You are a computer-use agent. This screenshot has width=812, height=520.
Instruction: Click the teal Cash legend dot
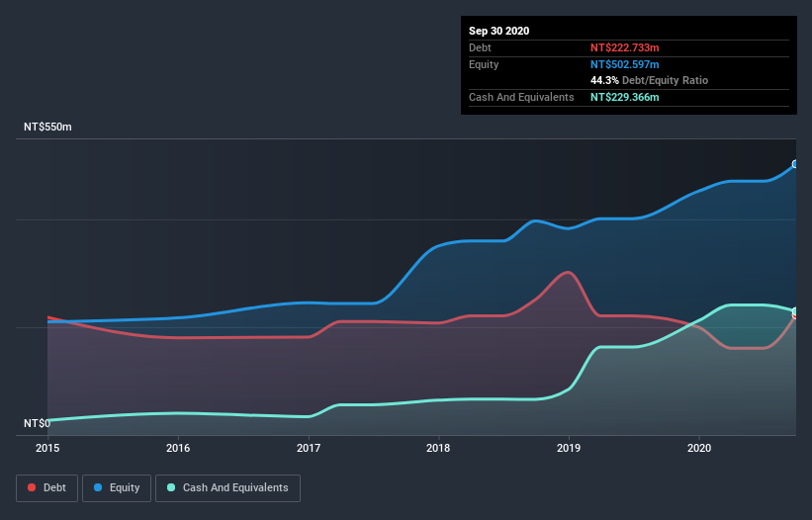coord(171,487)
